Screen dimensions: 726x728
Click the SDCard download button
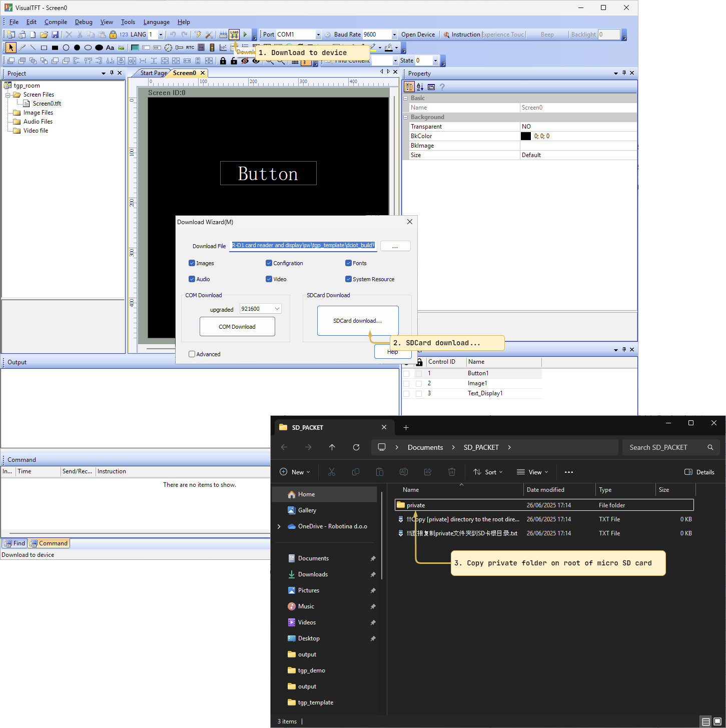click(358, 321)
